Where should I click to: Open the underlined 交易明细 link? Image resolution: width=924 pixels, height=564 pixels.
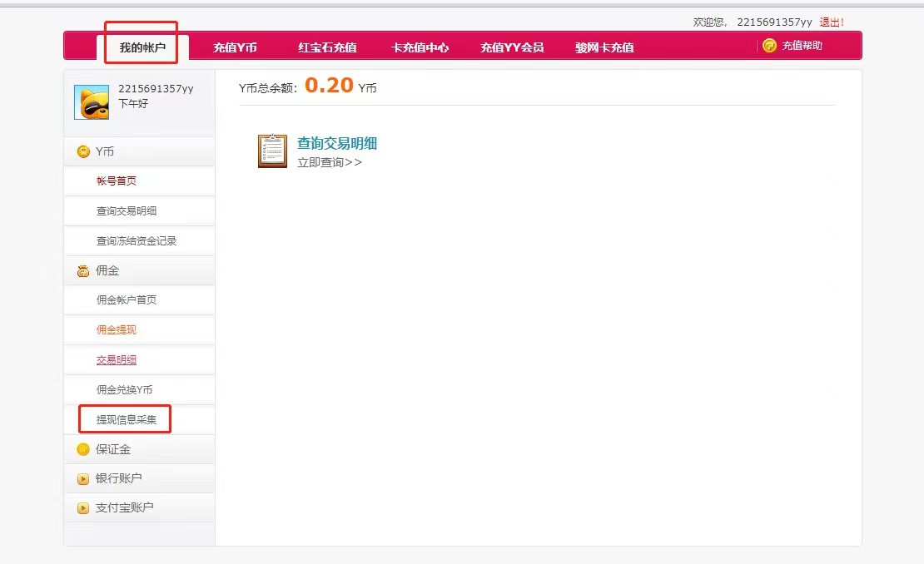coord(116,359)
